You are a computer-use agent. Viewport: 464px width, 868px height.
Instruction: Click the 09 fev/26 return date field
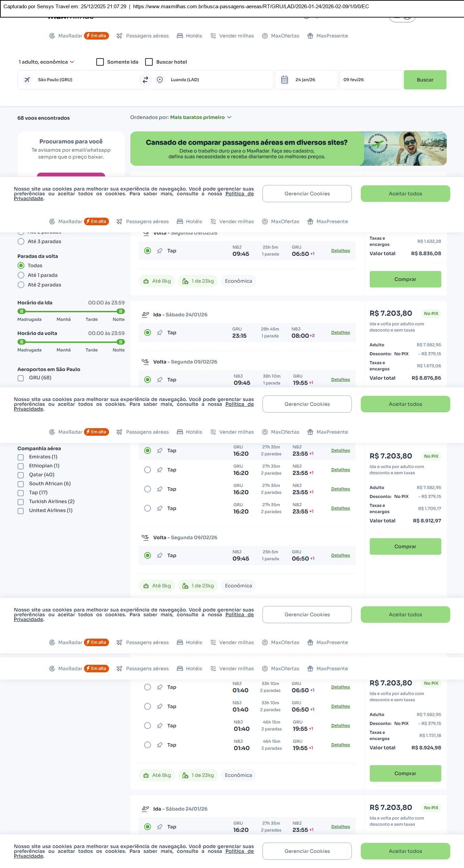click(x=370, y=80)
